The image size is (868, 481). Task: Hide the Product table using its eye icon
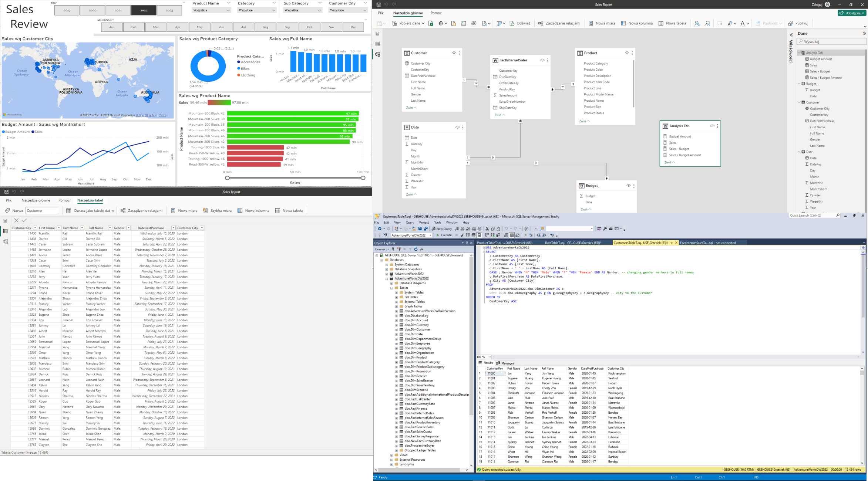point(627,53)
